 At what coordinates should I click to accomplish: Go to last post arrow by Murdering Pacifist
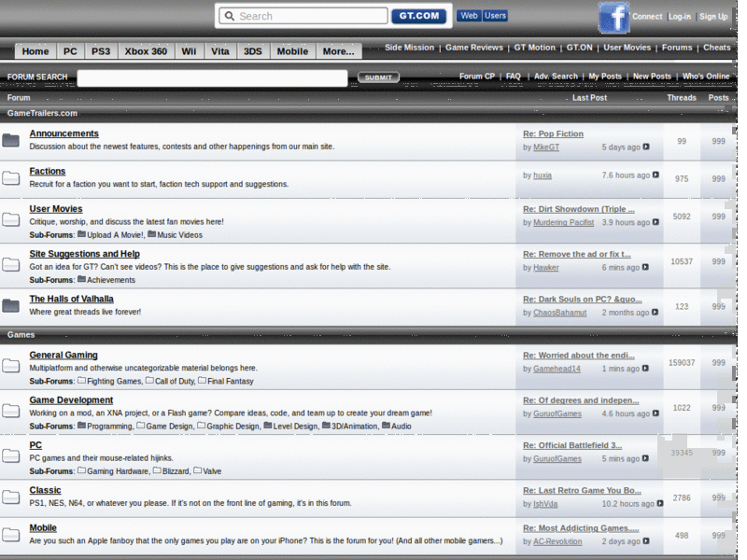point(655,222)
